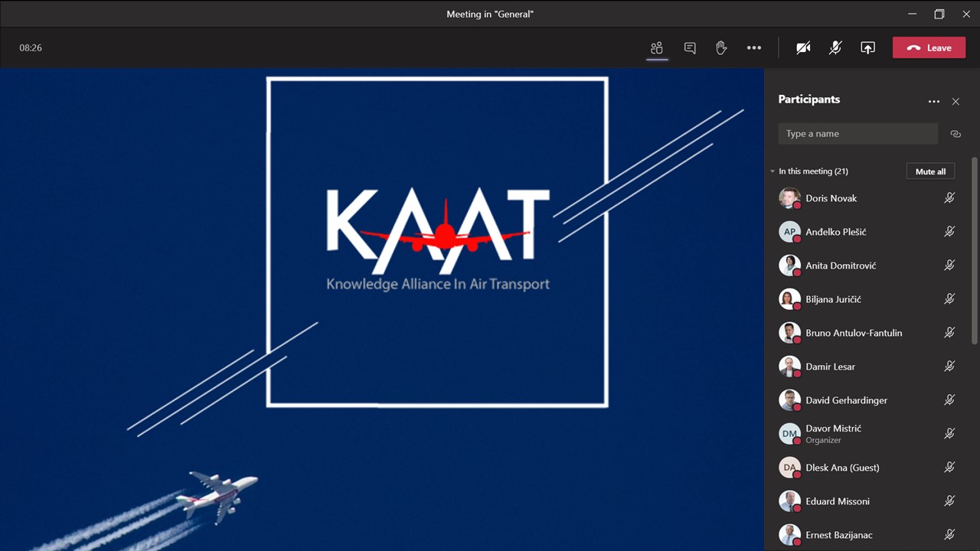Screen dimensions: 980x551
Task: Toggle the participants panel icon
Action: tap(657, 47)
